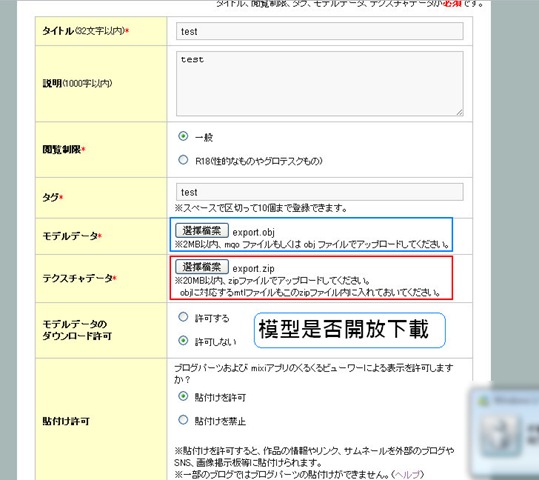Click the 20MB以内 zip upload note
This screenshot has width=539, height=480.
[x=272, y=281]
